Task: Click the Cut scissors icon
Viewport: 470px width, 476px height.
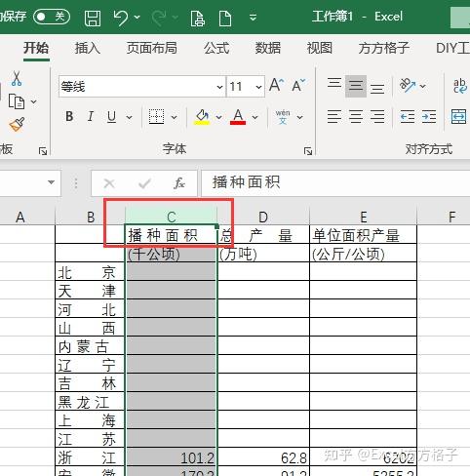Action: click(x=17, y=78)
